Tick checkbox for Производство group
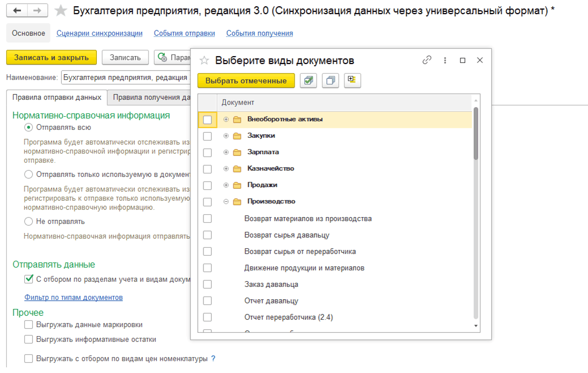The height and width of the screenshot is (373, 588). click(207, 202)
